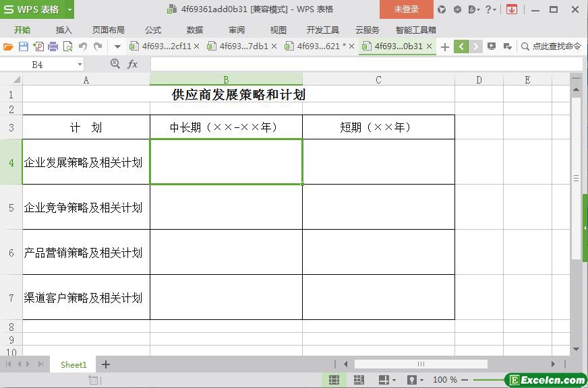Click the 100 % zoom level
The image size is (588, 388).
coord(445,380)
